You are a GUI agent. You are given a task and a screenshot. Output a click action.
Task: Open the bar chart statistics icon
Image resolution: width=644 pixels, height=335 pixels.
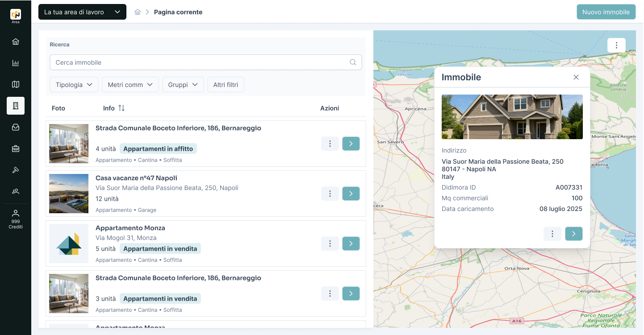coord(16,63)
